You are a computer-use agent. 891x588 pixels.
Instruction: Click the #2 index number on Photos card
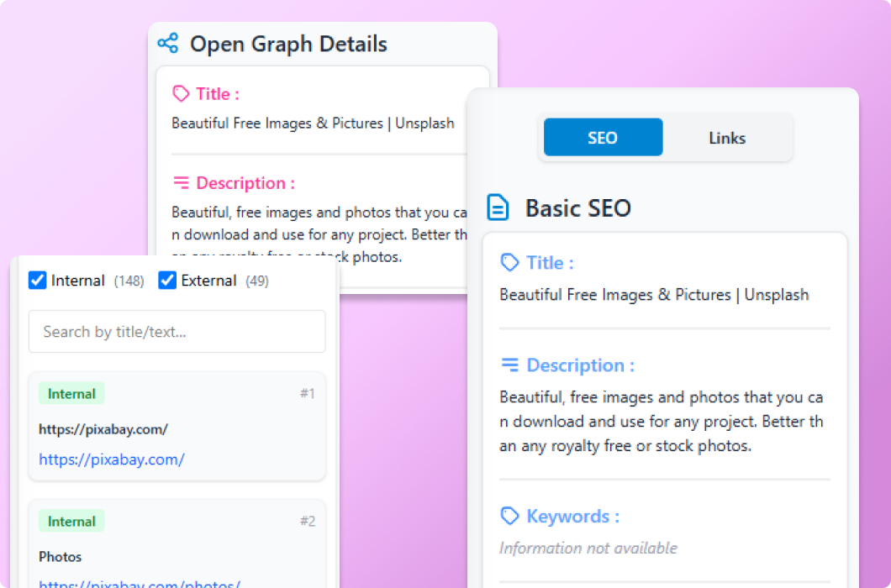point(307,522)
